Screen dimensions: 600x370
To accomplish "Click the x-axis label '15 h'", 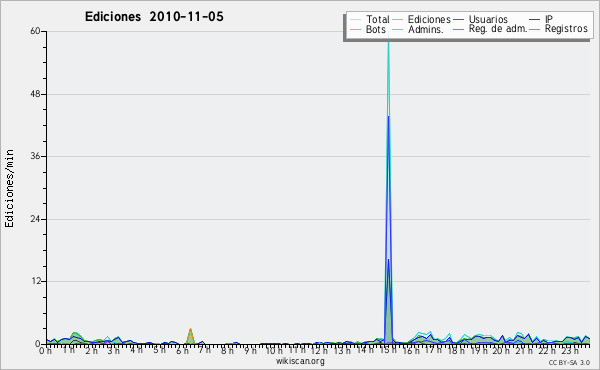I will 388,350.
